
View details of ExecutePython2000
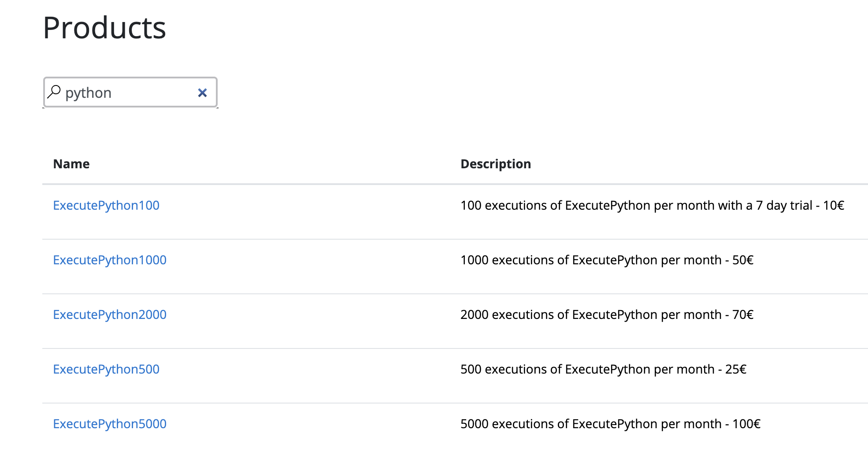110,315
